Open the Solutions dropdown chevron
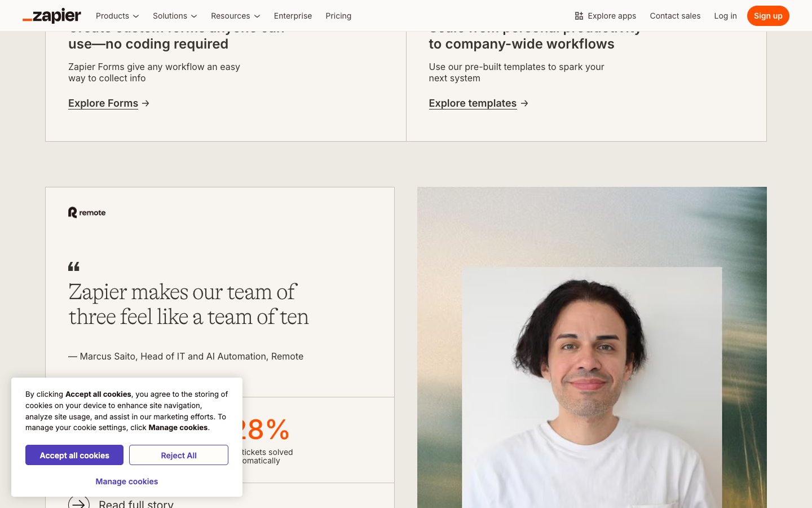The width and height of the screenshot is (812, 508). click(194, 16)
